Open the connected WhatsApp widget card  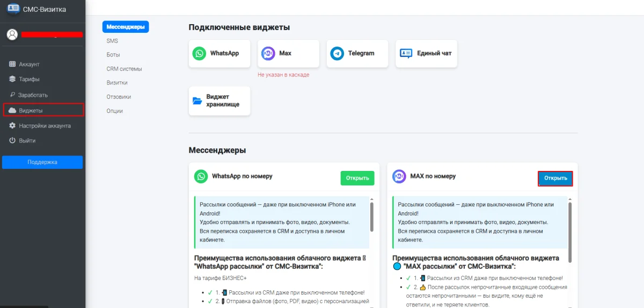tap(219, 53)
